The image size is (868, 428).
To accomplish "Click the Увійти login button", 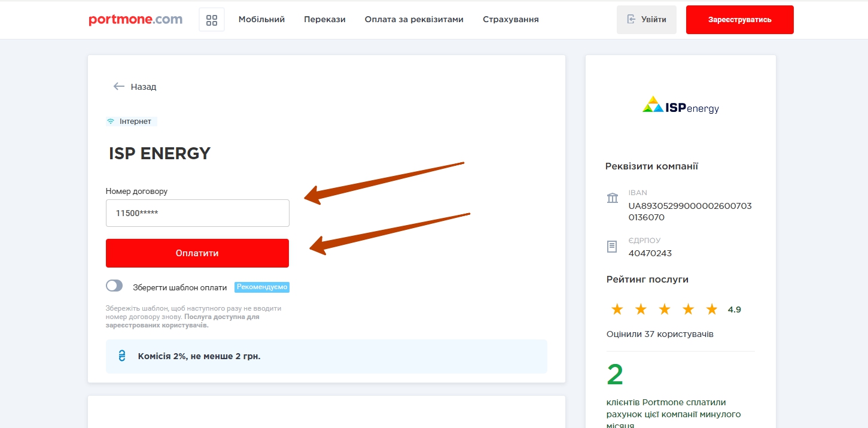I will click(x=647, y=20).
